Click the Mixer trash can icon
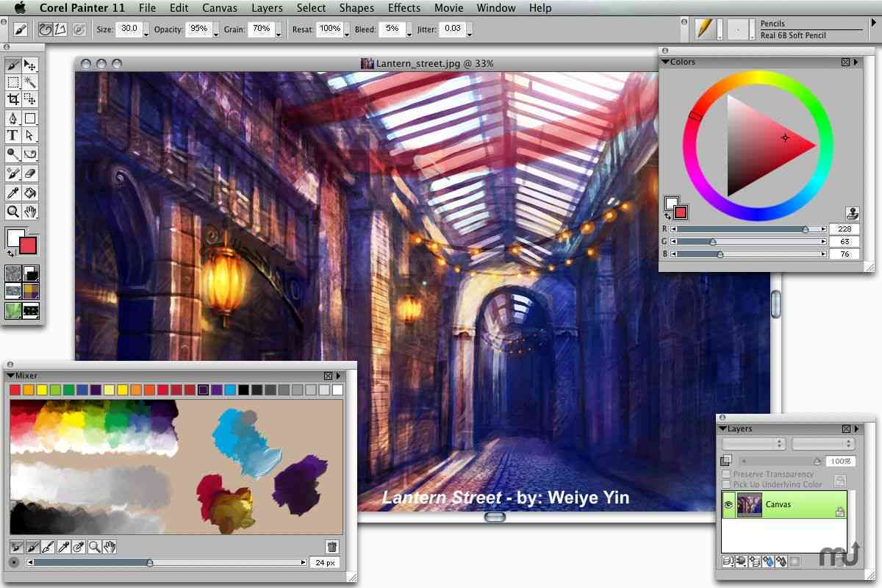Viewport: 882px width, 588px height. click(x=332, y=547)
